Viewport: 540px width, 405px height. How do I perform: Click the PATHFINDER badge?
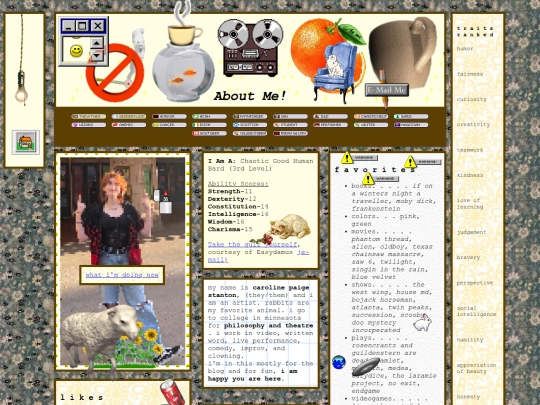point(250,116)
